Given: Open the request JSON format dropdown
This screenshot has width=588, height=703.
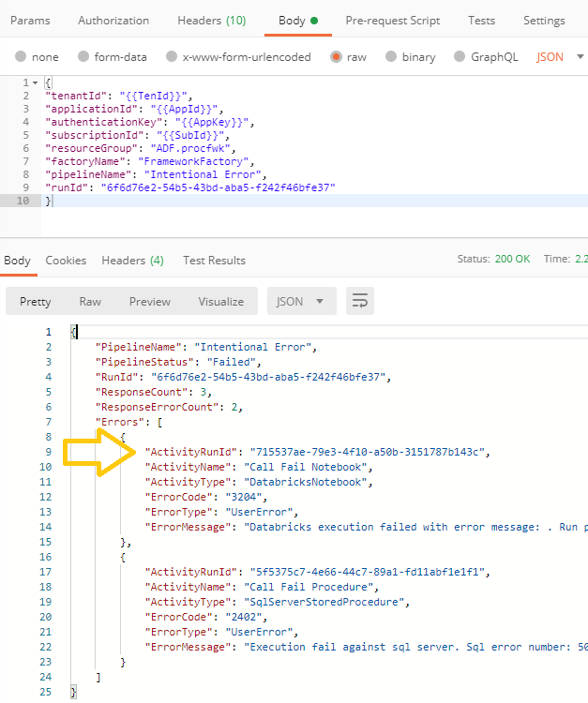Looking at the screenshot, I should click(560, 57).
